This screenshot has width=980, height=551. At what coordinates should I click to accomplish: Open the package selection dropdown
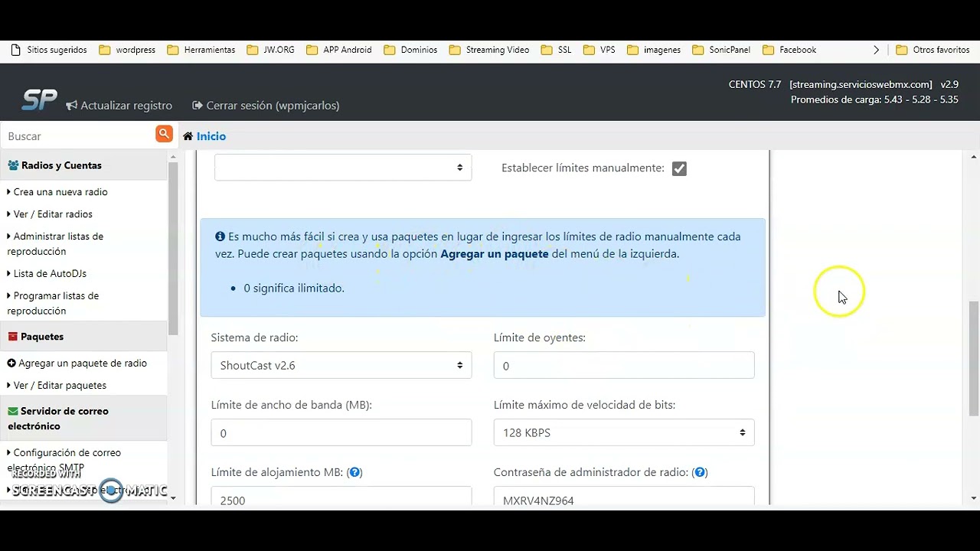coord(343,168)
